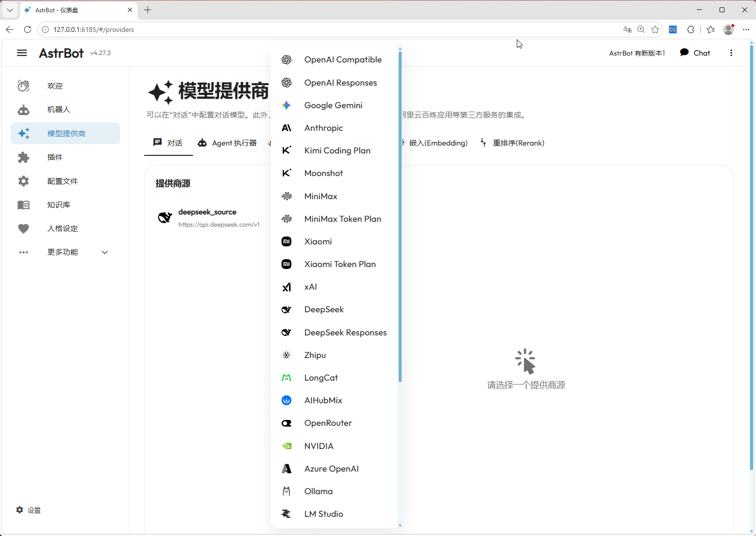This screenshot has width=756, height=536.
Task: Select the Zhipu label in list
Action: coord(315,355)
